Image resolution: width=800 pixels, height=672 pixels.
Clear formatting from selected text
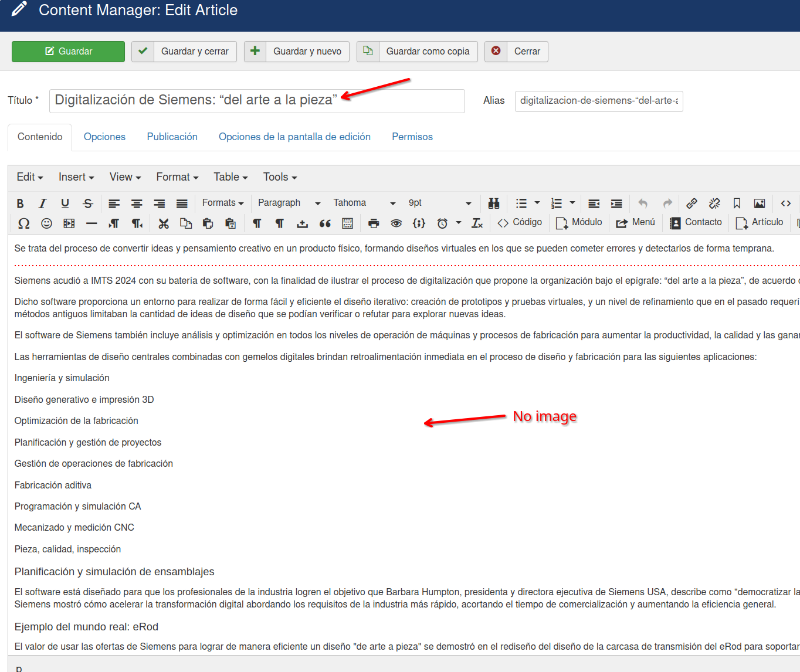tap(477, 223)
